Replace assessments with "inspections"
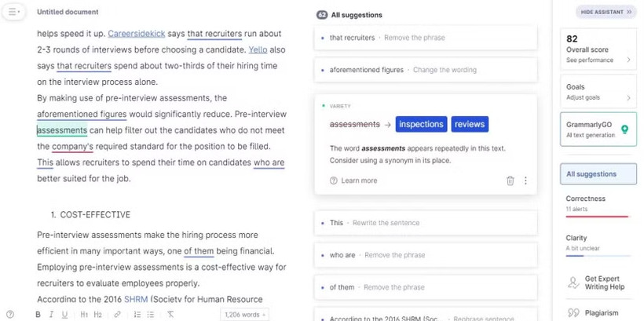Viewport: 644px width, 321px height. [421, 124]
